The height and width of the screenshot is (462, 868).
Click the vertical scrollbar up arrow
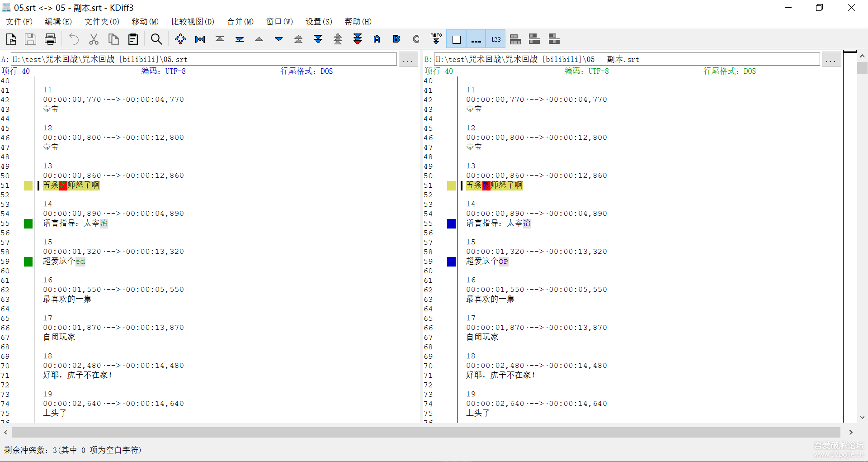pyautogui.click(x=863, y=56)
